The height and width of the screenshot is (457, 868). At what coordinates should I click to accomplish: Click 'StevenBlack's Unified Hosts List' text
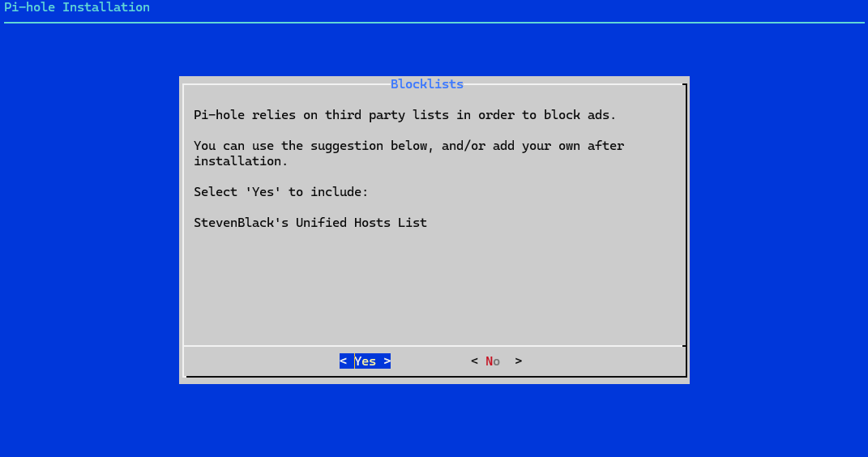pyautogui.click(x=310, y=222)
